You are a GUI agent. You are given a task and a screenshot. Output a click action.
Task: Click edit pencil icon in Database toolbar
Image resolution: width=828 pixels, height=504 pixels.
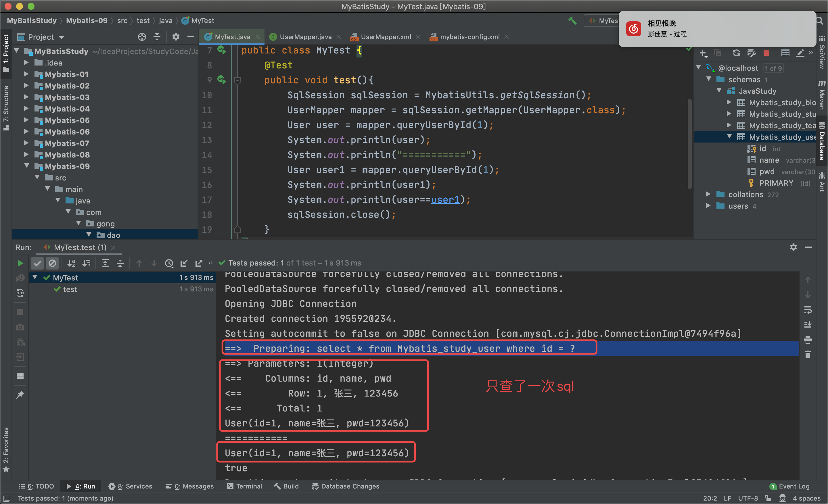click(800, 53)
